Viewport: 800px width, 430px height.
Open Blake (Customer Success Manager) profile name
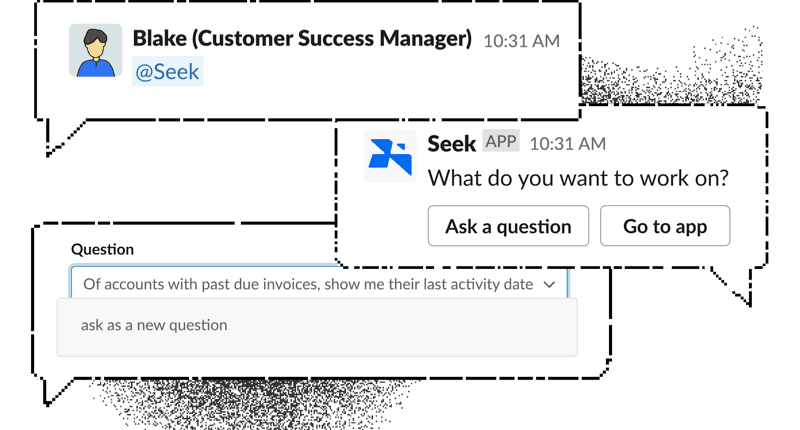[x=302, y=40]
